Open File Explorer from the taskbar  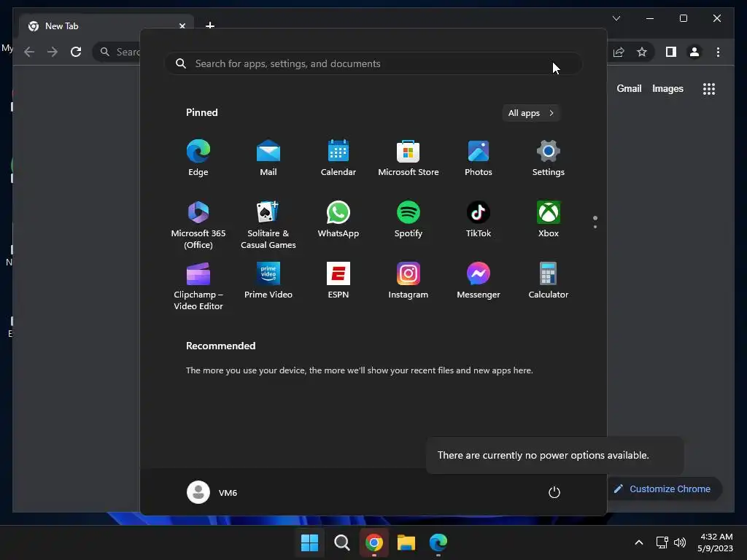coord(406,542)
